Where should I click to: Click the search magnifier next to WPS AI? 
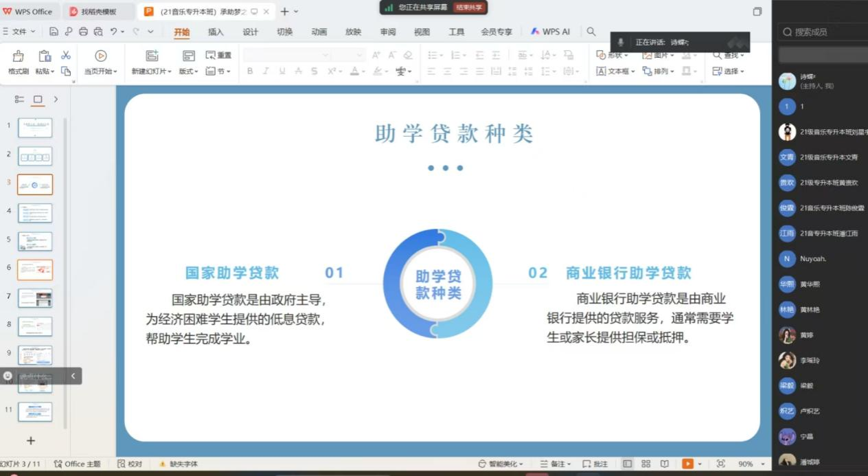591,32
